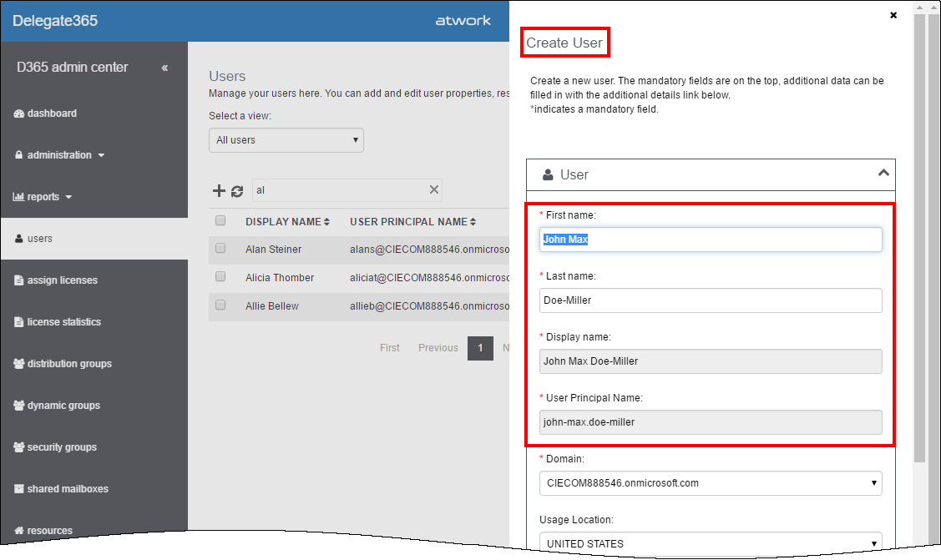Add a new user with plus icon
Image resolution: width=941 pixels, height=560 pixels.
pyautogui.click(x=219, y=190)
